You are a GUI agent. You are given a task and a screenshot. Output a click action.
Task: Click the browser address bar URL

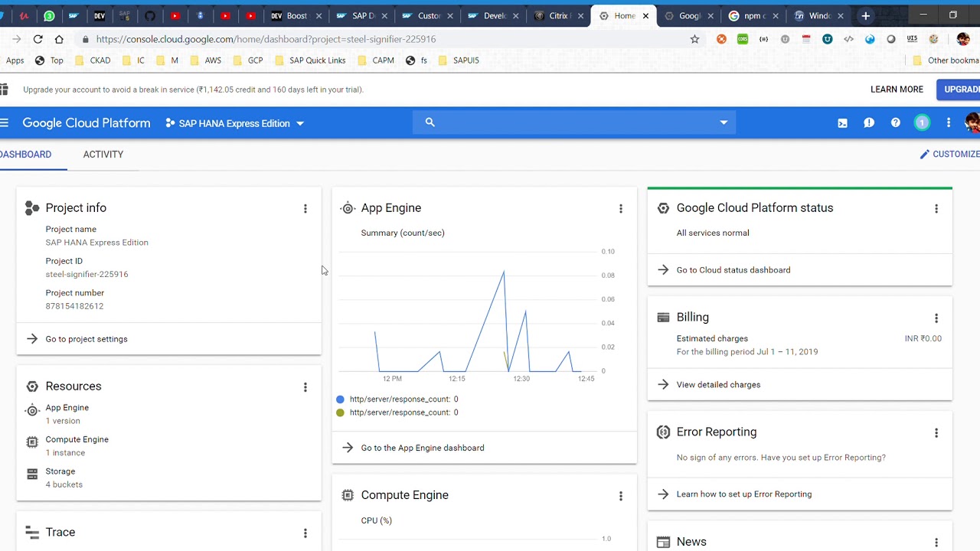266,39
